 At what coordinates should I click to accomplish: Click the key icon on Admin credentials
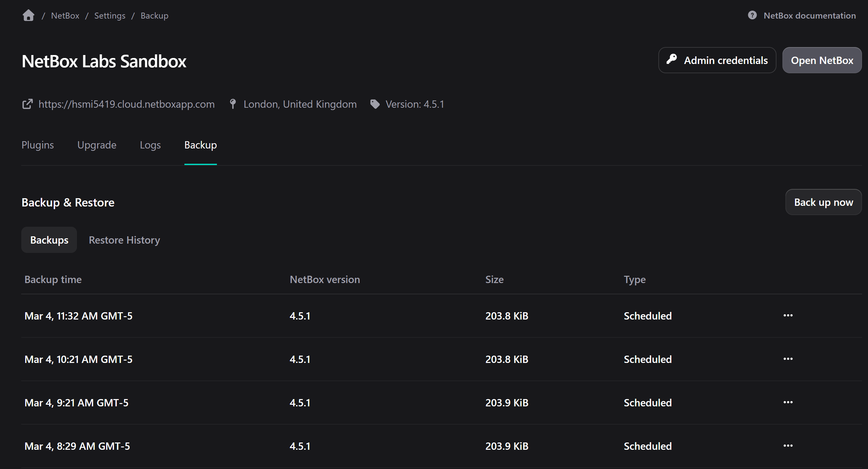(672, 60)
